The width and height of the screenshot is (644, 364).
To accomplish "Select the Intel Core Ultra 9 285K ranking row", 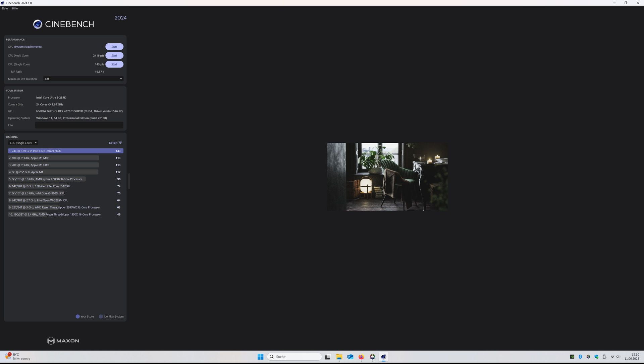I will pos(66,151).
